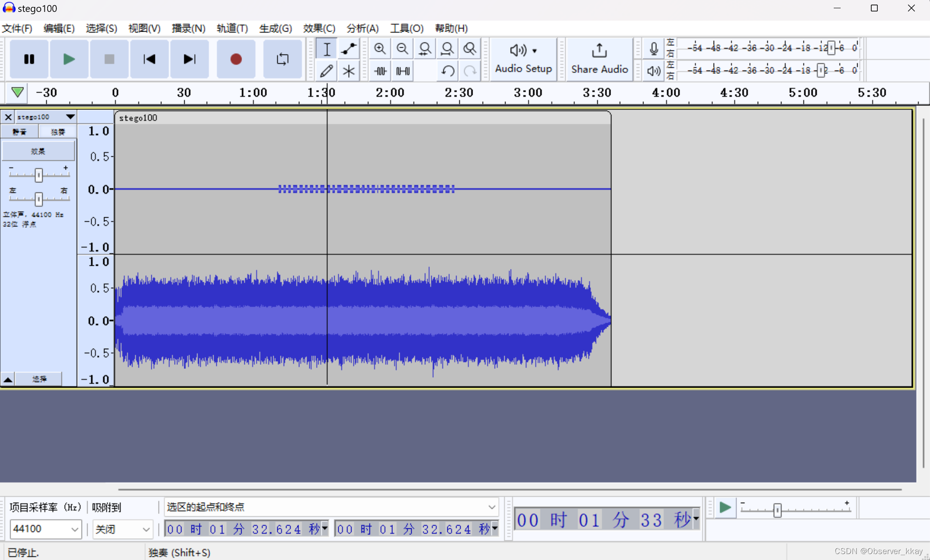The width and height of the screenshot is (930, 560).
Task: Open the 分析(A) menu
Action: coord(363,28)
